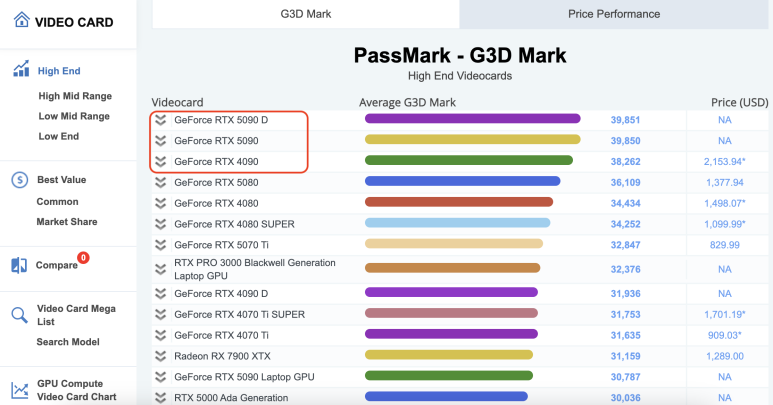
Task: Click the green RTX 4090 score bar
Action: pyautogui.click(x=469, y=160)
